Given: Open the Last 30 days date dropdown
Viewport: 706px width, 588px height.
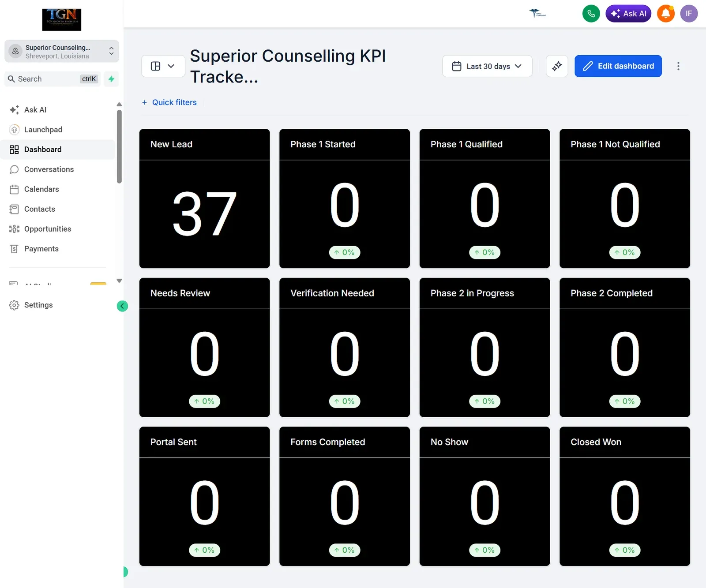Looking at the screenshot, I should (487, 66).
